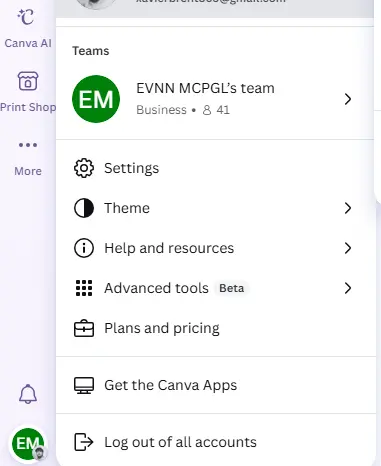Image resolution: width=381 pixels, height=466 pixels.
Task: Select EVNN MCPGL's team name
Action: point(205,88)
